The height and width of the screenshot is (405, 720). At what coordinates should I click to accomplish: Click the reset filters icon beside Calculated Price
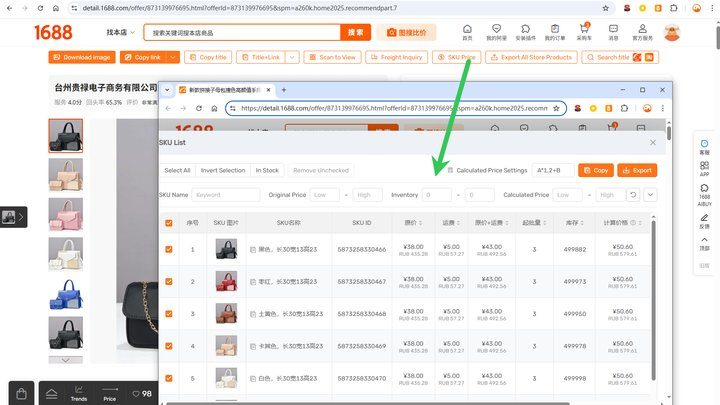pos(633,195)
